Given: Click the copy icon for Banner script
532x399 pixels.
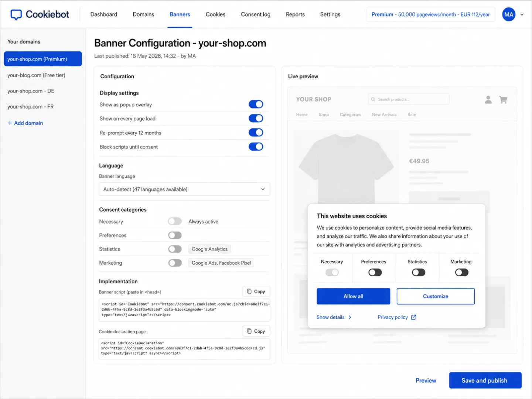Looking at the screenshot, I should 249,291.
